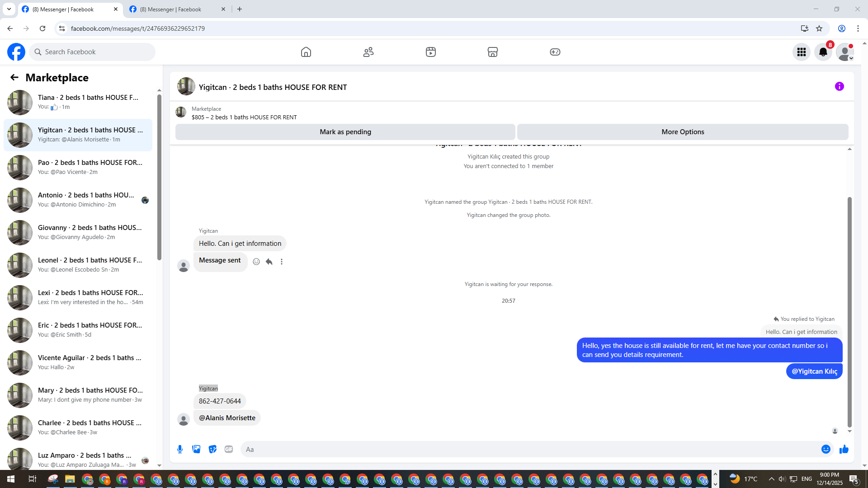The image size is (868, 488).
Task: Click the attach photo icon in composer
Action: click(x=196, y=449)
